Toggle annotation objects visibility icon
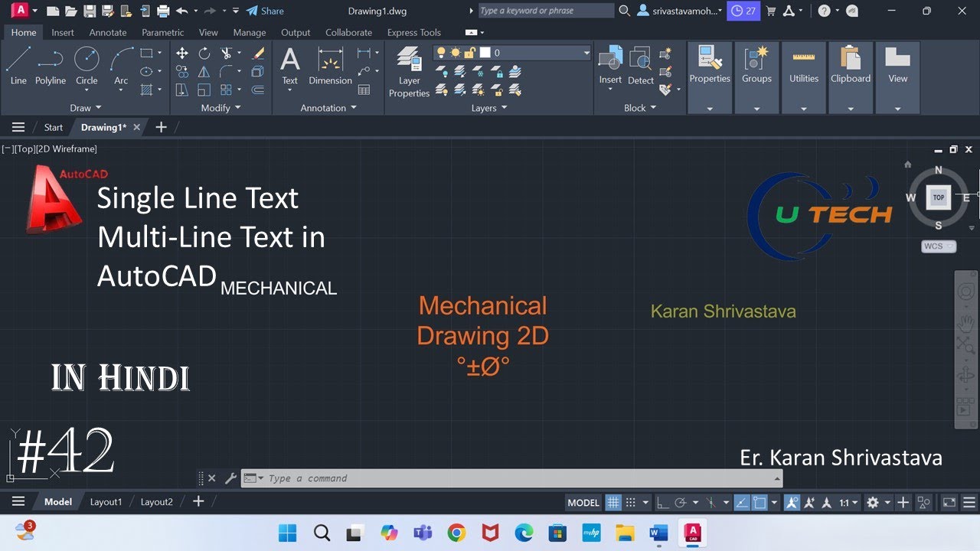The width and height of the screenshot is (980, 551). (x=792, y=503)
